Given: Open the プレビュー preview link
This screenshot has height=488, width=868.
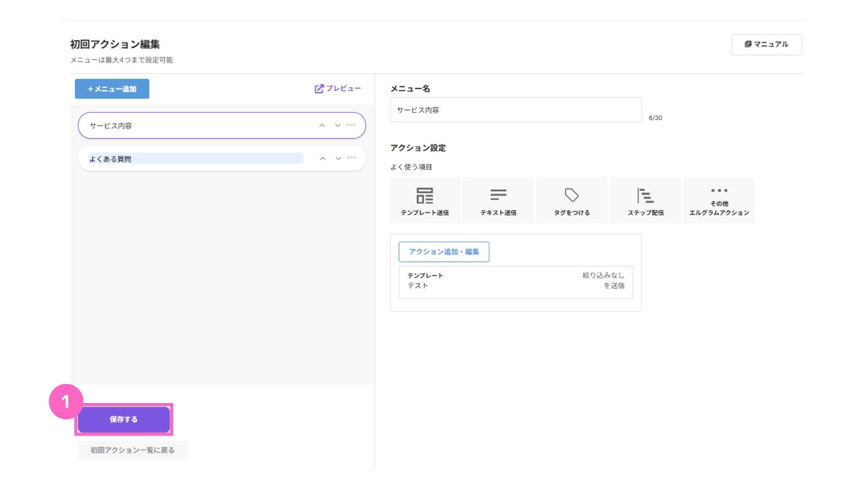Looking at the screenshot, I should [x=338, y=89].
